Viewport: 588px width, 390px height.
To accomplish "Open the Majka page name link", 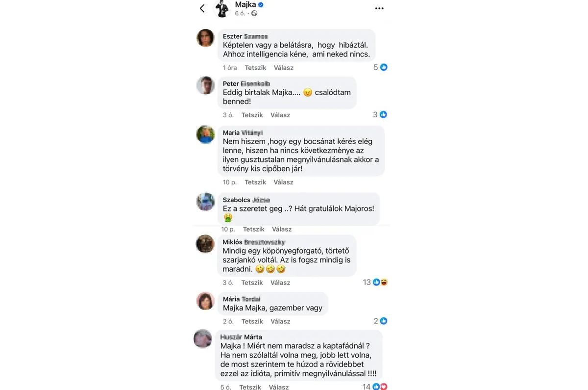I will pyautogui.click(x=245, y=5).
